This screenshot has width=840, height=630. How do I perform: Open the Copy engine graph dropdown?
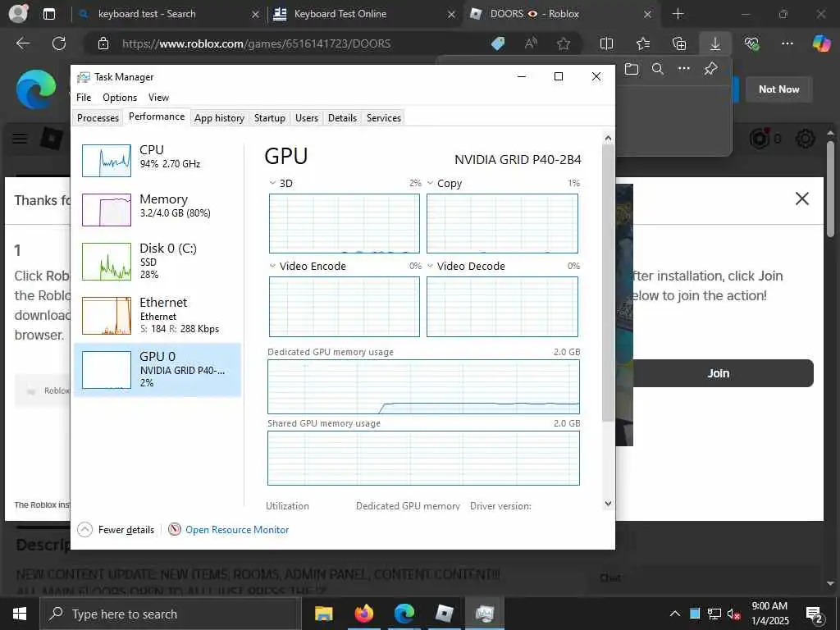click(430, 183)
